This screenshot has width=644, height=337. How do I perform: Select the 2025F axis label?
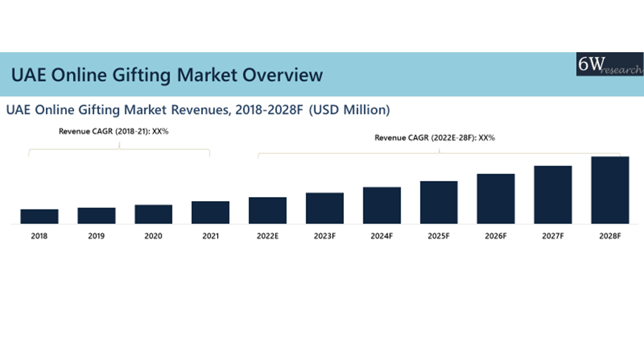[439, 236]
